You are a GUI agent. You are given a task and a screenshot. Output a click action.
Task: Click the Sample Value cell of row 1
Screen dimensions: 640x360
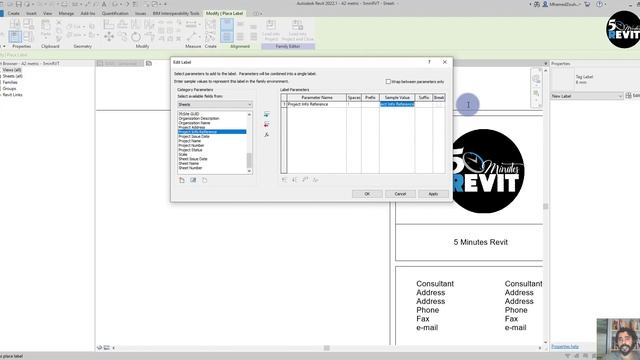397,104
